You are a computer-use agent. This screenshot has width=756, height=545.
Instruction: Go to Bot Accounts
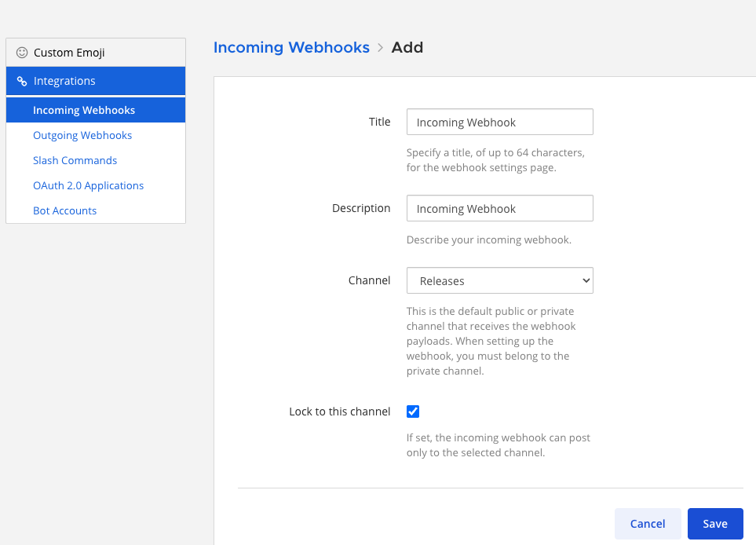tap(64, 210)
